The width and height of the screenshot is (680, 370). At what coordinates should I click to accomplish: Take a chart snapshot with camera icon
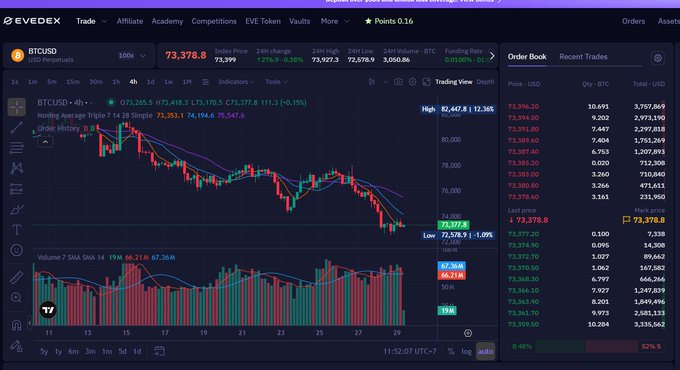[x=398, y=82]
